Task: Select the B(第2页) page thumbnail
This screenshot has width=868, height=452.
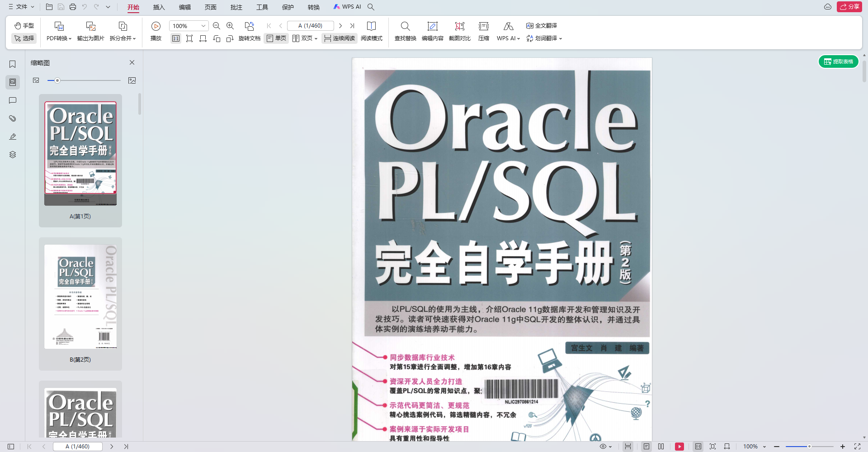Action: pyautogui.click(x=80, y=297)
